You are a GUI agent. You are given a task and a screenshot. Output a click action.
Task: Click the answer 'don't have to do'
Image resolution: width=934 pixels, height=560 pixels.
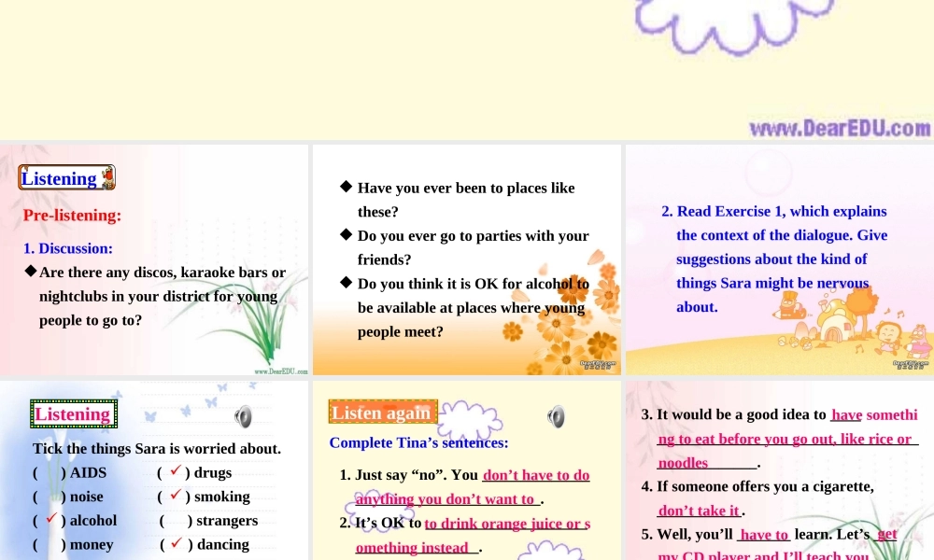click(536, 475)
